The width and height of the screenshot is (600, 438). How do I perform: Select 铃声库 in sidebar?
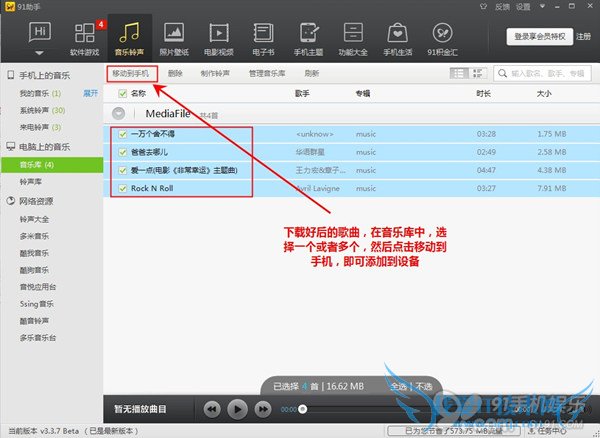(x=31, y=182)
